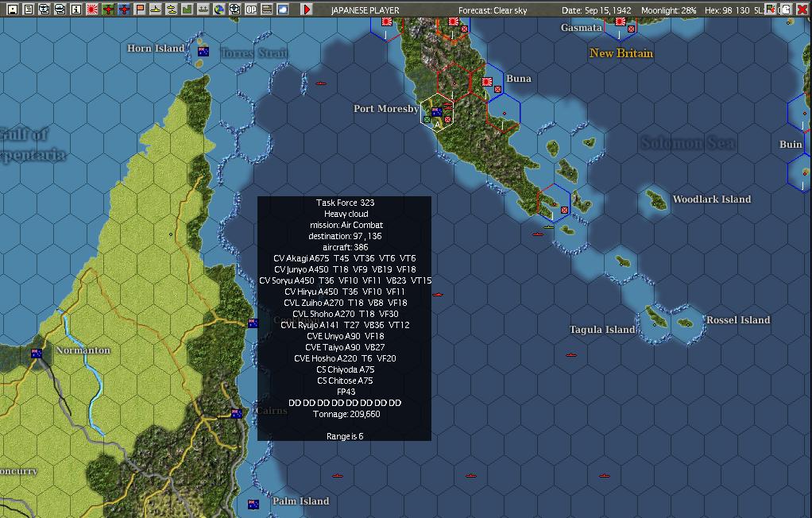Click the 'CVL Ryujo A141' row in tooltip
812x518 pixels.
[x=345, y=325]
